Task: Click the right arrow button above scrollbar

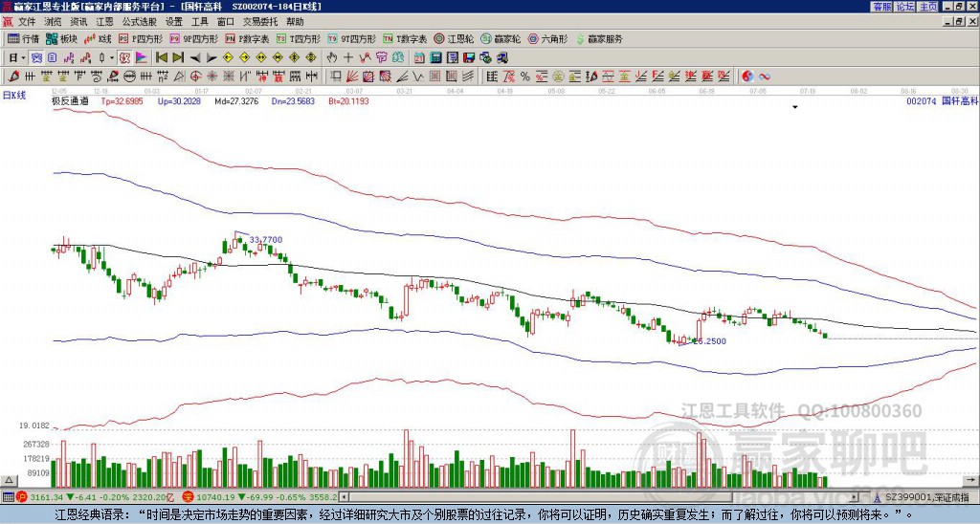Action: [x=971, y=480]
